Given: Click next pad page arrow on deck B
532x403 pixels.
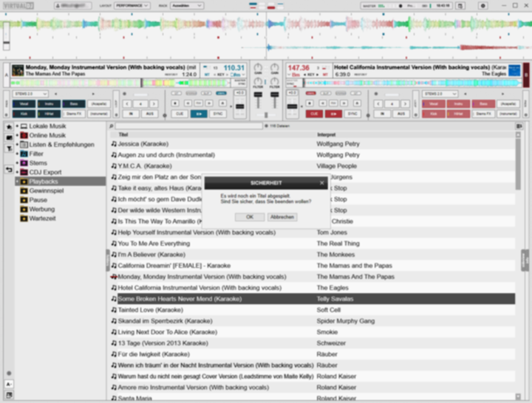Looking at the screenshot, I should pos(503,94).
